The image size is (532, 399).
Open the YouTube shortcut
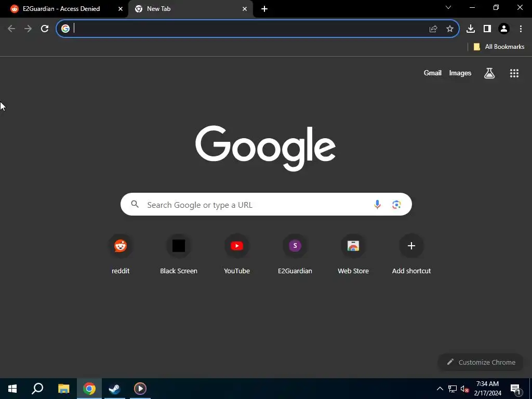(x=237, y=254)
